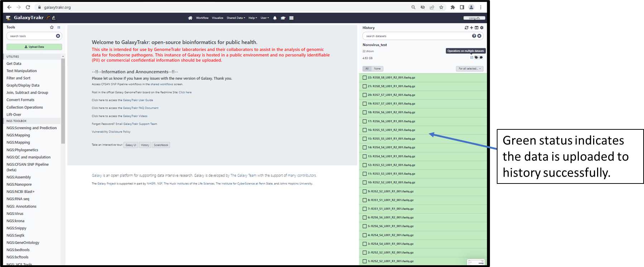Screen dimensions: 644x267
Task: Open the Shared Data dropdown
Action: [x=236, y=18]
